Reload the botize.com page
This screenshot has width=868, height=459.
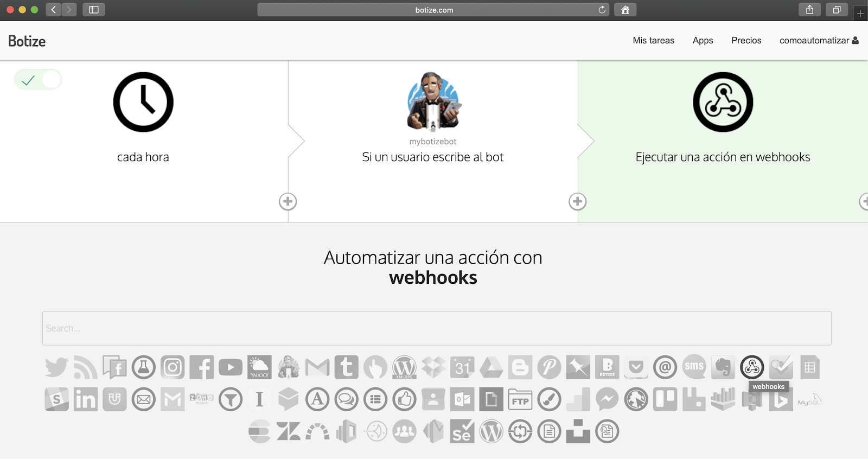pyautogui.click(x=602, y=10)
